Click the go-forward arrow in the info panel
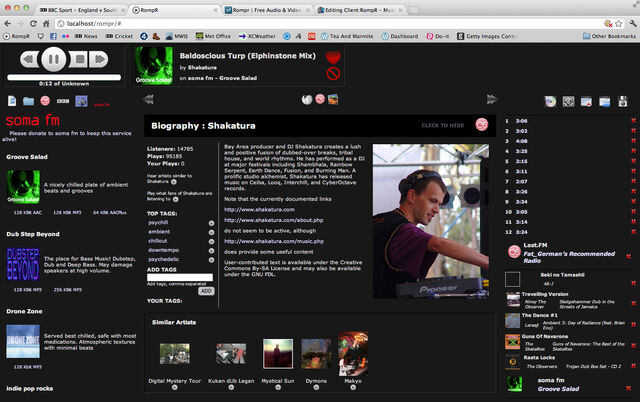This screenshot has width=640, height=402. 492,99
